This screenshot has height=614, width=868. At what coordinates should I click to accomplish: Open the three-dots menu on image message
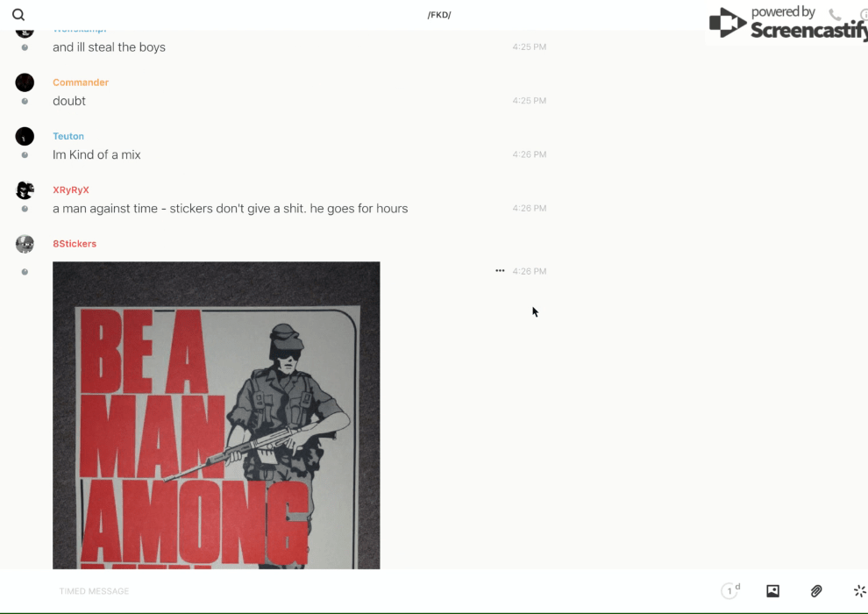pyautogui.click(x=500, y=271)
